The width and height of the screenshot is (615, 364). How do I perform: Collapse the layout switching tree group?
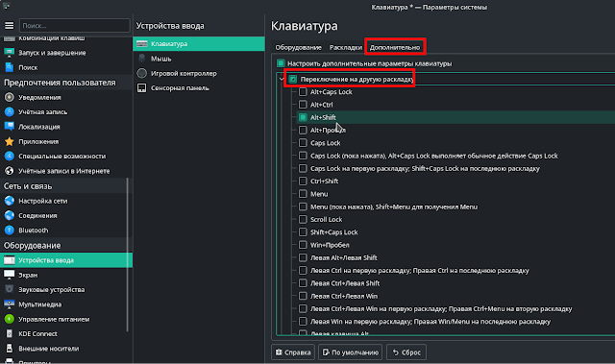tap(282, 79)
